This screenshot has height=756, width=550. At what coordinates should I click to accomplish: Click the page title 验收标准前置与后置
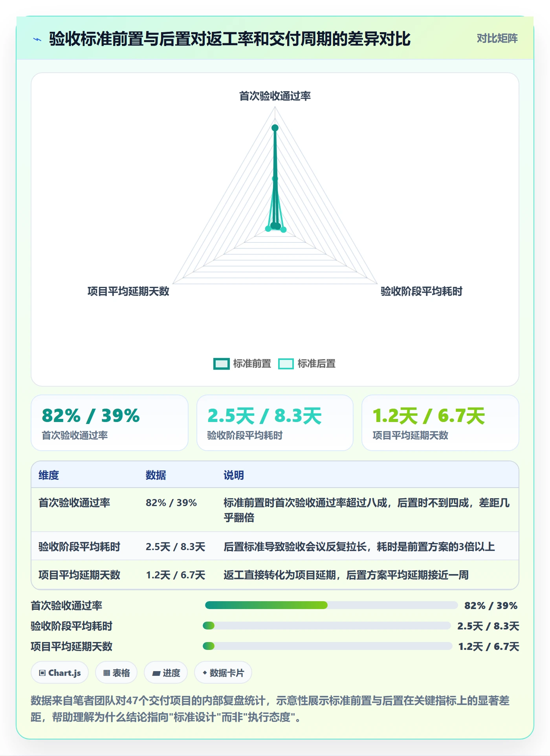click(x=230, y=39)
